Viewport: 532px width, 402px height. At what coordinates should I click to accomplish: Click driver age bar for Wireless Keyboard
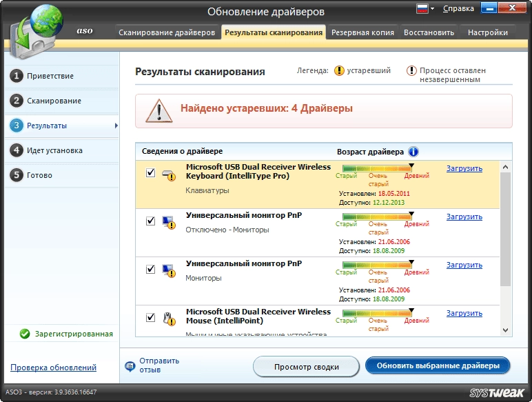(377, 168)
